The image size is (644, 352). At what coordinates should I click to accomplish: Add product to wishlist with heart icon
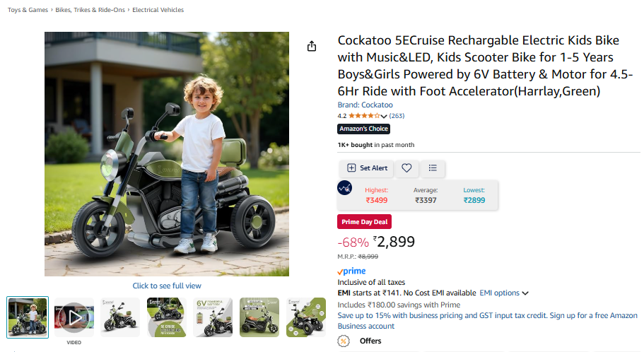pos(406,168)
